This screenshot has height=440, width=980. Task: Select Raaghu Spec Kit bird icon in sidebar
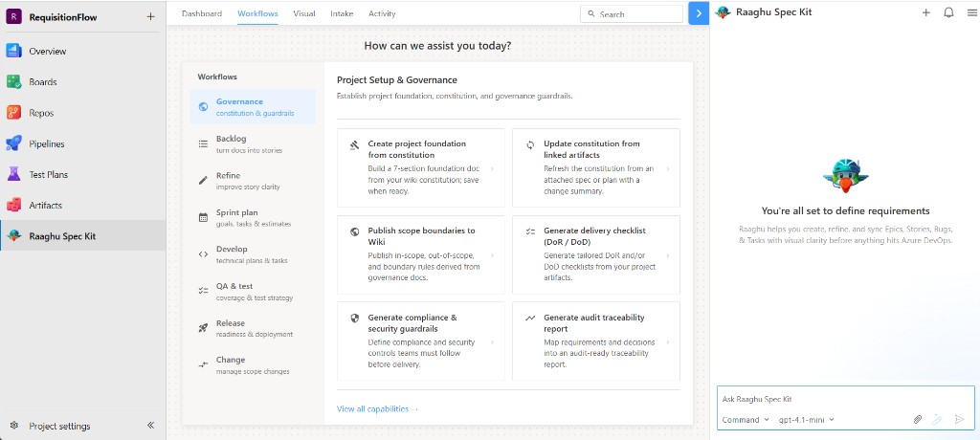(13, 235)
